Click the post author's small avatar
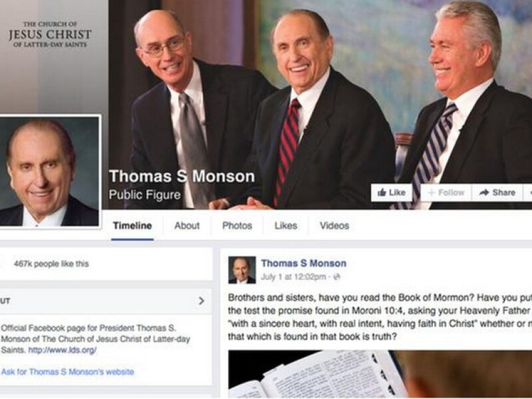 [242, 270]
